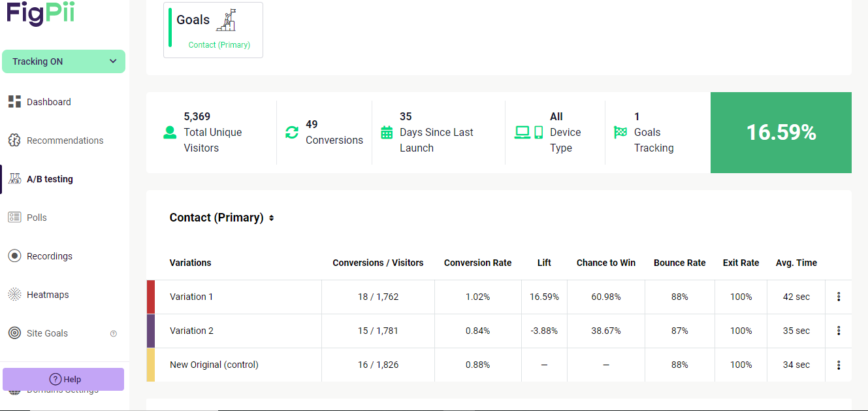Click the Recordings circle icon
868x411 pixels.
pyautogui.click(x=14, y=256)
